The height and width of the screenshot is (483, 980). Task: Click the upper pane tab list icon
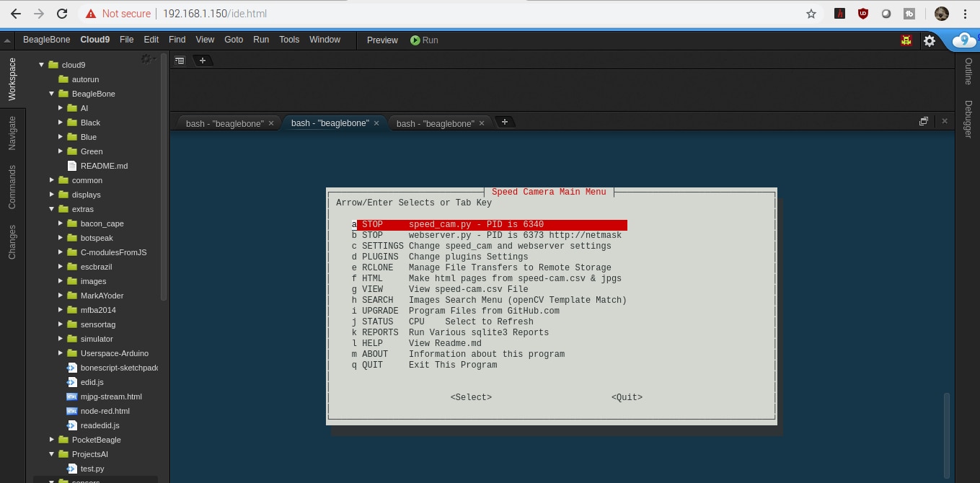click(x=180, y=61)
